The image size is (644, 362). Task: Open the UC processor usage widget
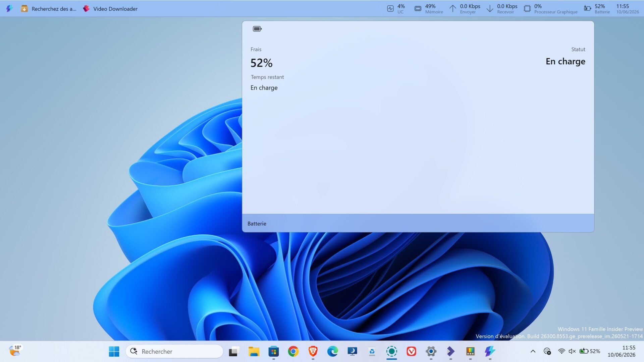[x=396, y=9]
